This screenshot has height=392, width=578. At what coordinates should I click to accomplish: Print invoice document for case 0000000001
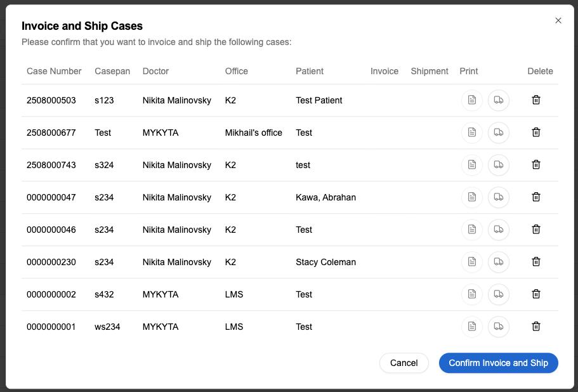[x=472, y=327]
